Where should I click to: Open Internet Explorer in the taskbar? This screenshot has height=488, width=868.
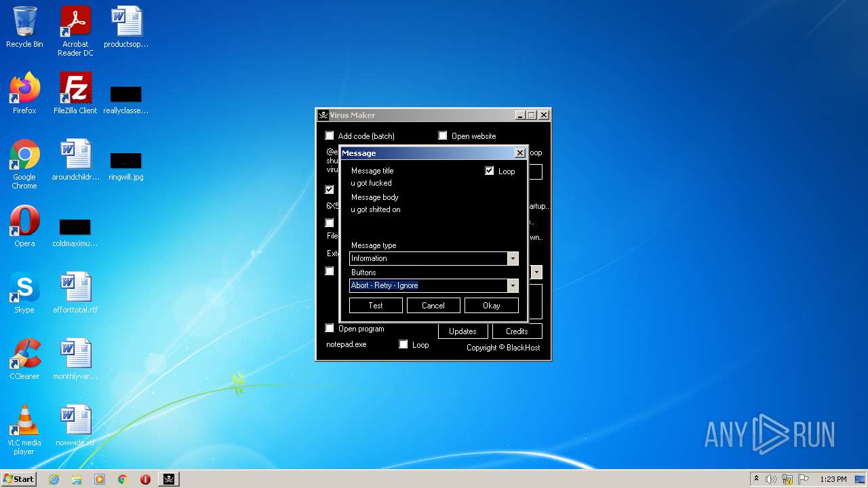coord(54,479)
